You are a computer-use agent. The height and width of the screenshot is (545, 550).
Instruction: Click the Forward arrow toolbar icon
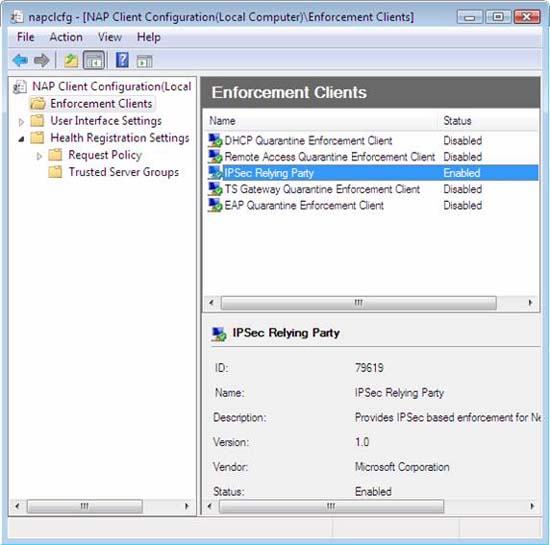[42, 60]
